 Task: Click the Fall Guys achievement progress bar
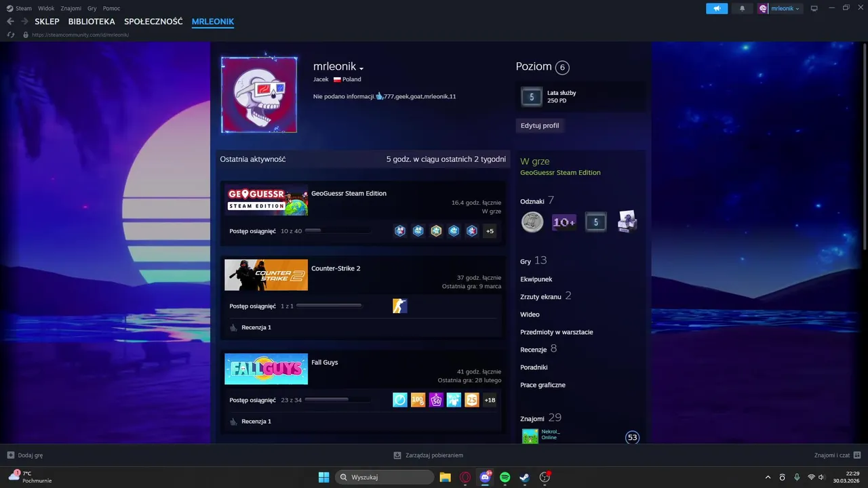point(338,400)
